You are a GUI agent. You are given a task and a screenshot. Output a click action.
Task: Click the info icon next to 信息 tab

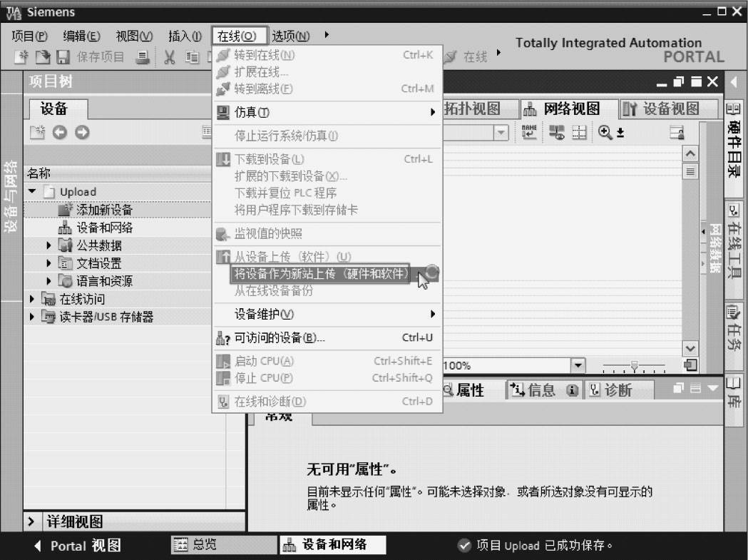point(572,390)
